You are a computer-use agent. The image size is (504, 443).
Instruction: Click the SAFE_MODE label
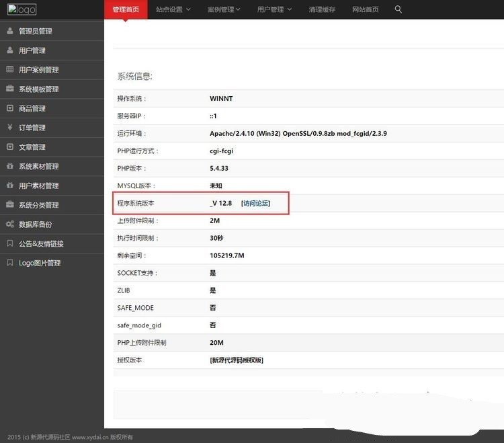(135, 308)
